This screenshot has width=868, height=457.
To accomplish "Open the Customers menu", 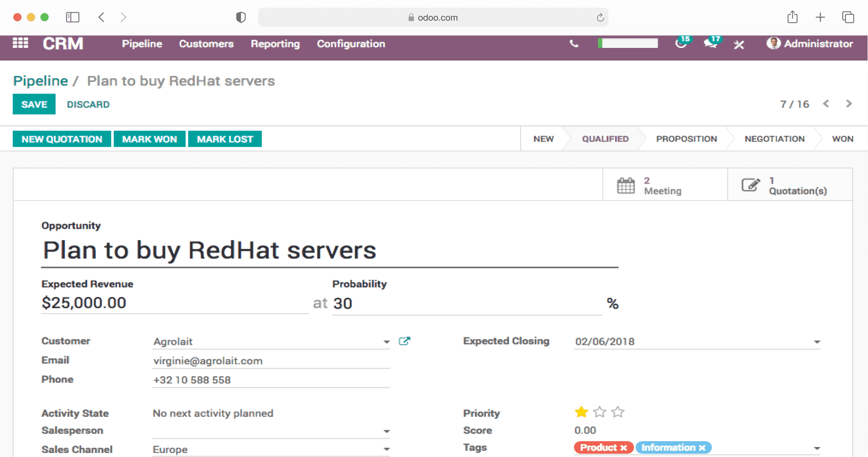I will (206, 44).
